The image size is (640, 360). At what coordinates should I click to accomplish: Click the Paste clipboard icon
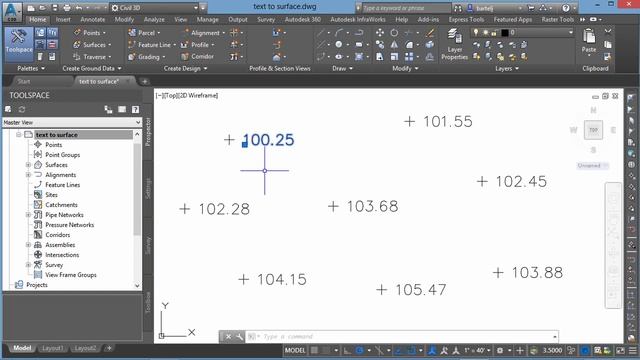pos(589,37)
